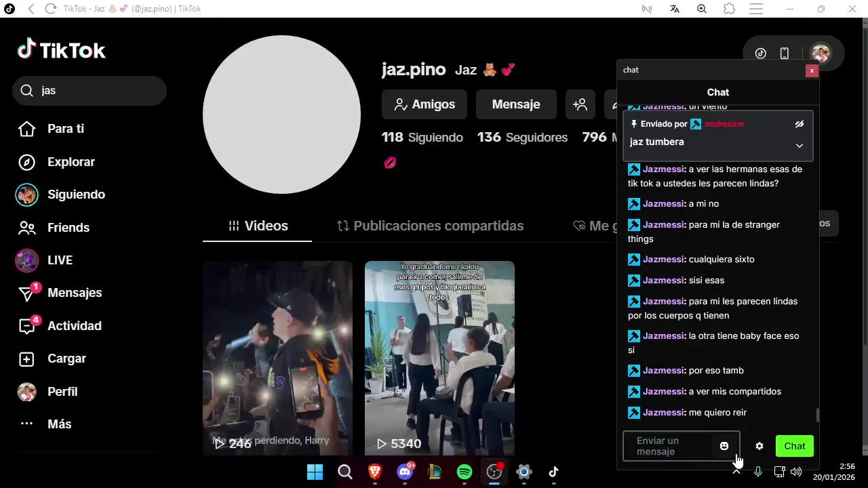The image size is (868, 488).
Task: Click the TikTok logo in the sidebar
Action: (x=62, y=50)
